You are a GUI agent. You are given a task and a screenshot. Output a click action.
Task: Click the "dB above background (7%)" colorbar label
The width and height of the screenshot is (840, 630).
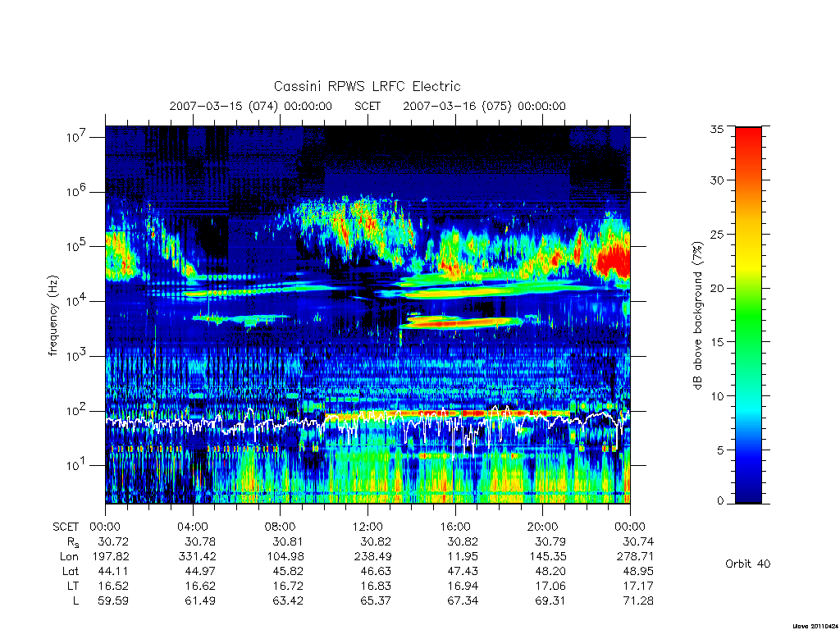click(x=697, y=316)
